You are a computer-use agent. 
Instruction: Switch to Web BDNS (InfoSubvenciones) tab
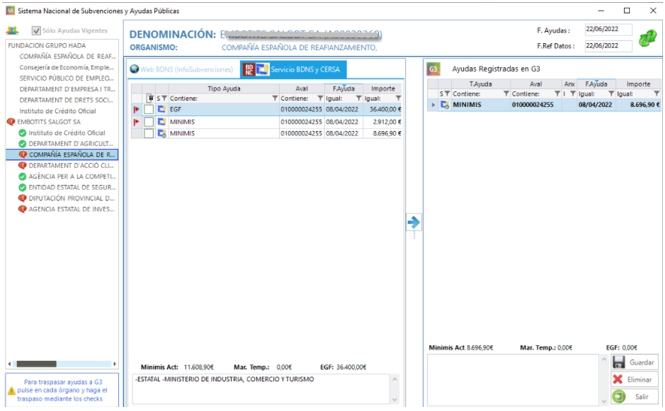tap(182, 69)
